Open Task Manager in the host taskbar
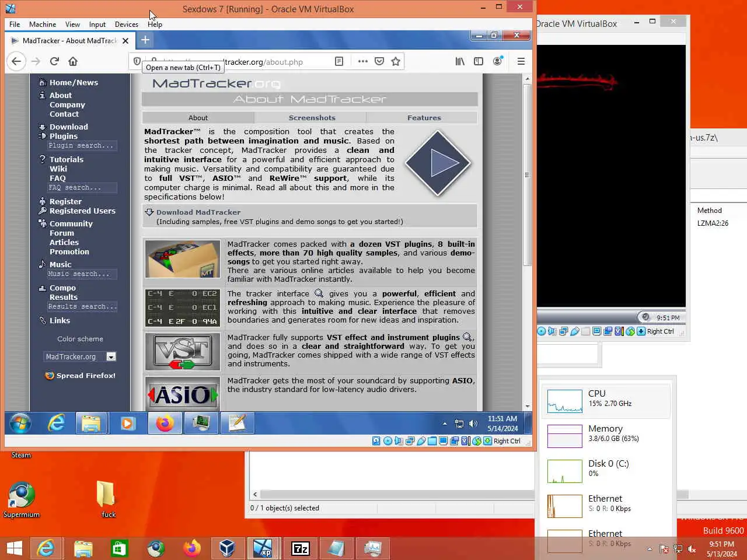747x560 pixels. click(372, 548)
